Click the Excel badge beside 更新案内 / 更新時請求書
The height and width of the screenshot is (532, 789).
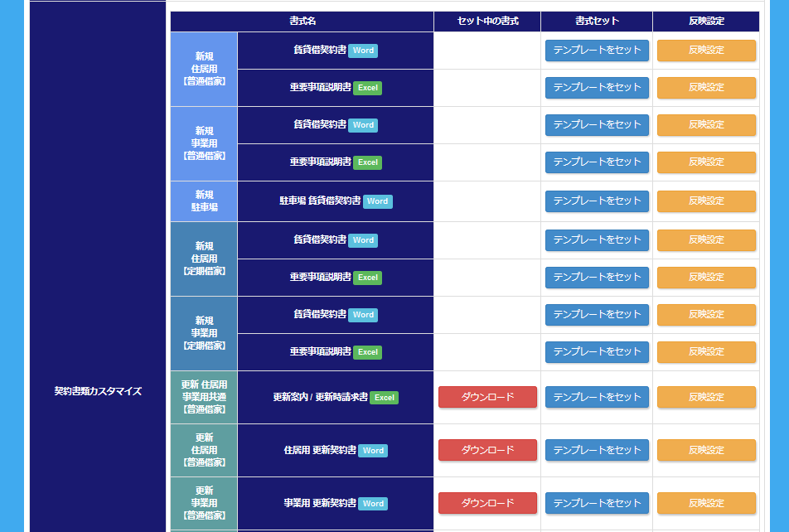(x=384, y=398)
